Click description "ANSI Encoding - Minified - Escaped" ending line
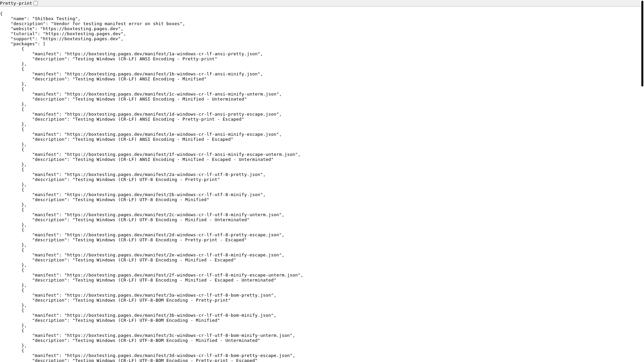 coord(133,139)
